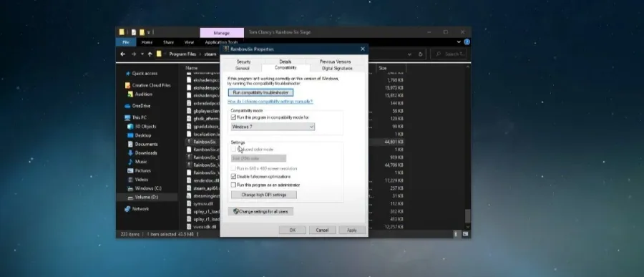Viewport: 644px width, 277px height.
Task: Click Apply in RainbowSix Properties
Action: 352,230
